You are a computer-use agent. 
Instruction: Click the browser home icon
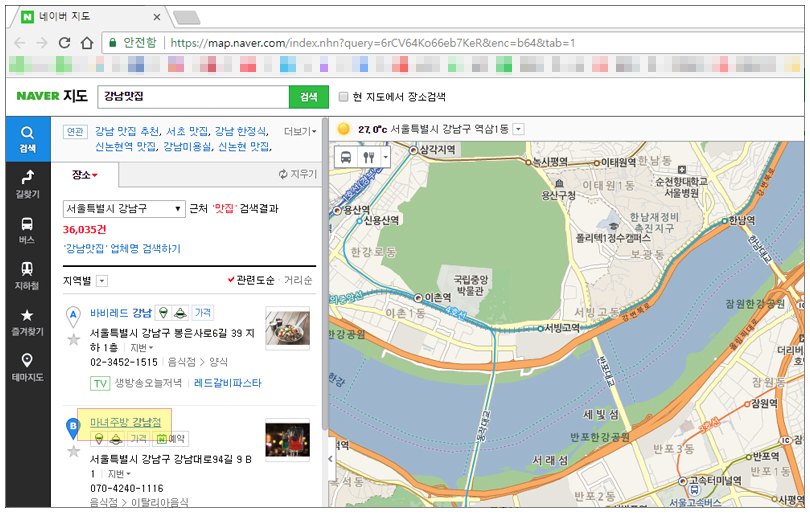[87, 42]
